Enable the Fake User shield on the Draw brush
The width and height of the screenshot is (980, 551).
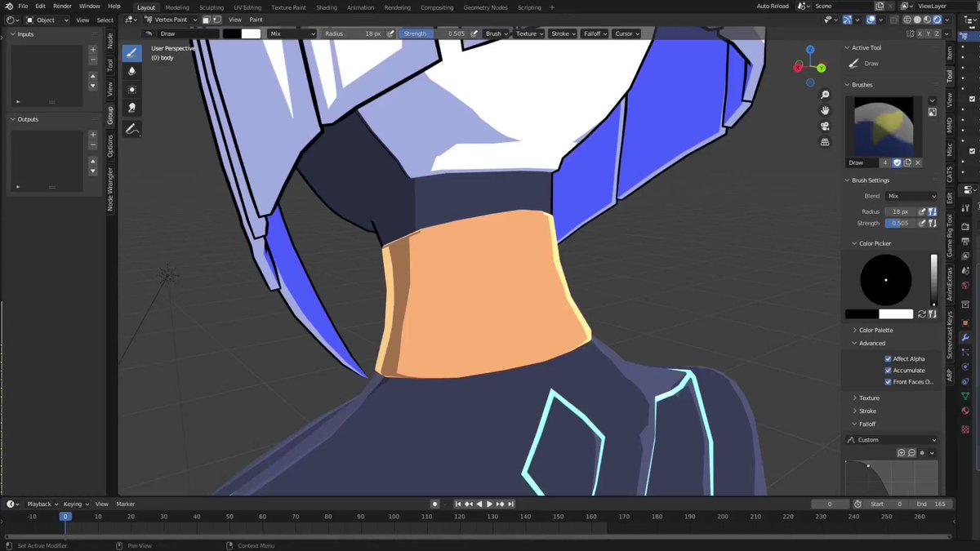point(896,162)
